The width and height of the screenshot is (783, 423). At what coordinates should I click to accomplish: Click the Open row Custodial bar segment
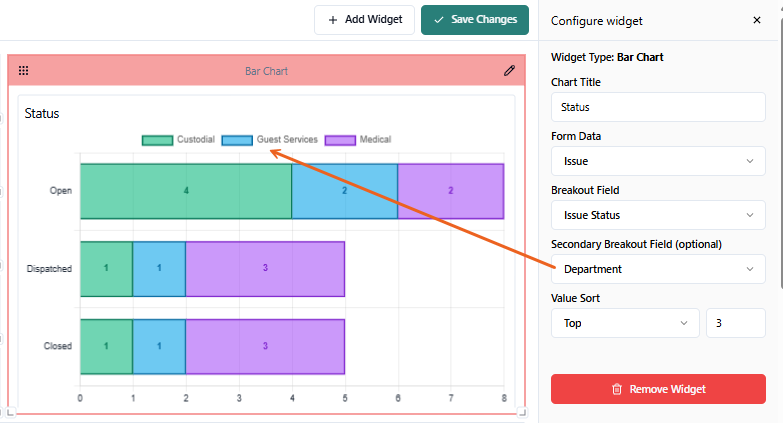[186, 190]
